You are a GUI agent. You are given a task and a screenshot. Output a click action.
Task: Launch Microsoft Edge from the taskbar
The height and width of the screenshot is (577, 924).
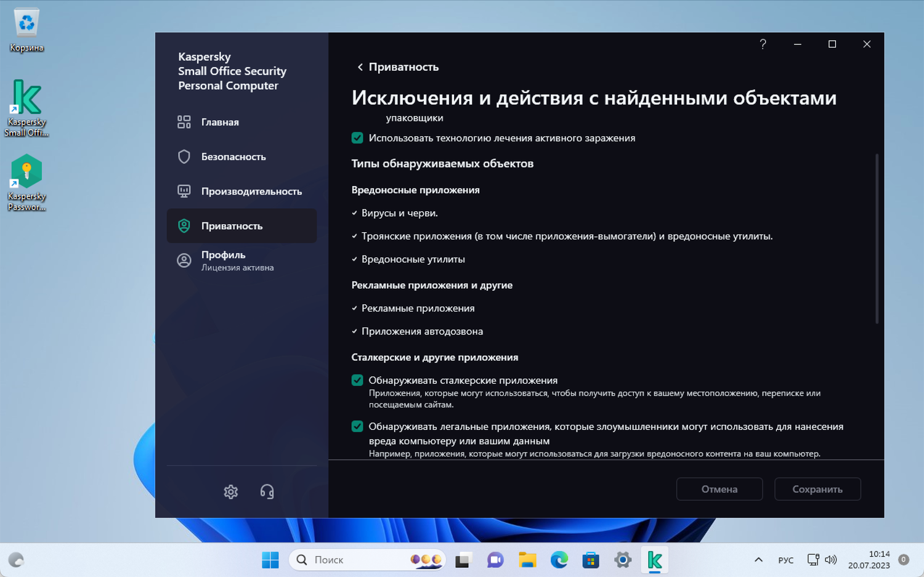559,560
